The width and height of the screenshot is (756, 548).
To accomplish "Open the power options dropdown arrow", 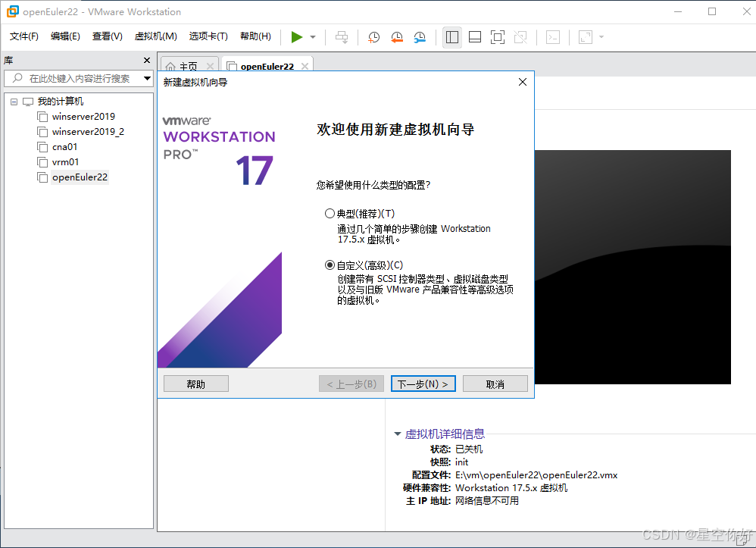I will (313, 37).
